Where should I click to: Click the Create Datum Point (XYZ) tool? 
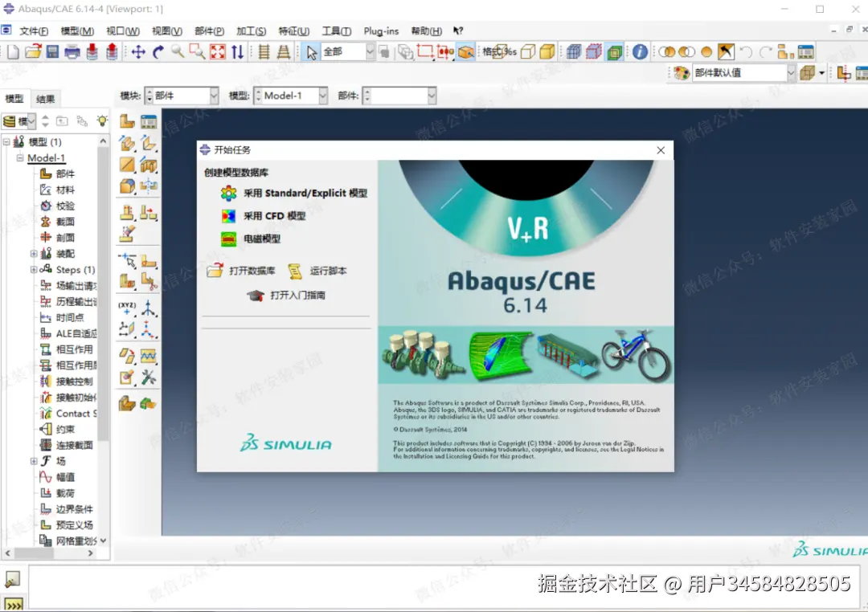[127, 308]
